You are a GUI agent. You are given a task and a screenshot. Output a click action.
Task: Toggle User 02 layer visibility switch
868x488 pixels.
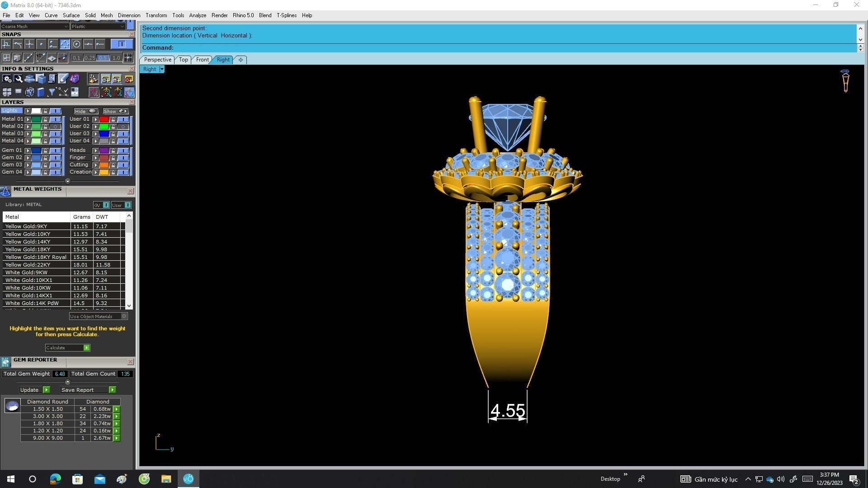(123, 127)
